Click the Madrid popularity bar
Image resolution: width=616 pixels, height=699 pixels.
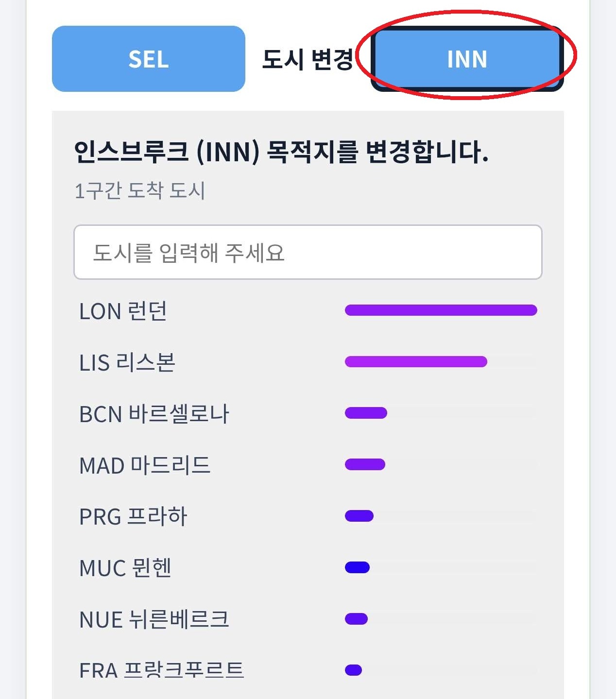point(365,464)
